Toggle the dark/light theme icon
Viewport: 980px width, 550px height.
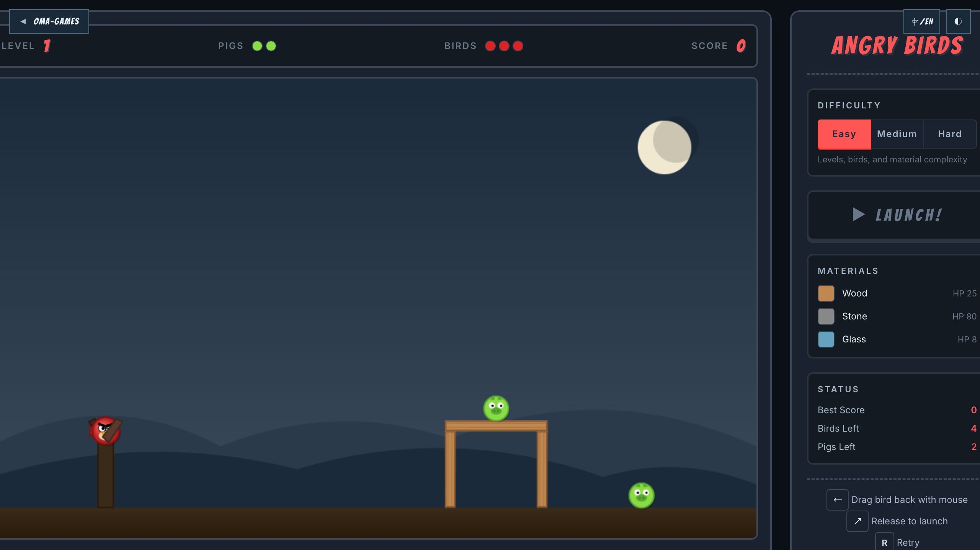[958, 21]
